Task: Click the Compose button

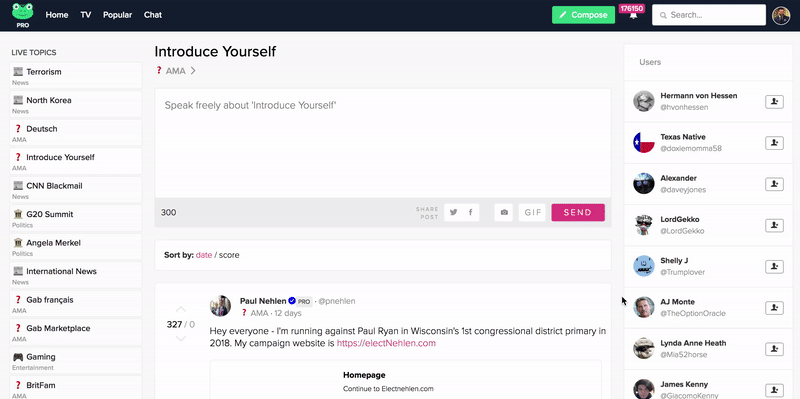Action: coord(583,15)
